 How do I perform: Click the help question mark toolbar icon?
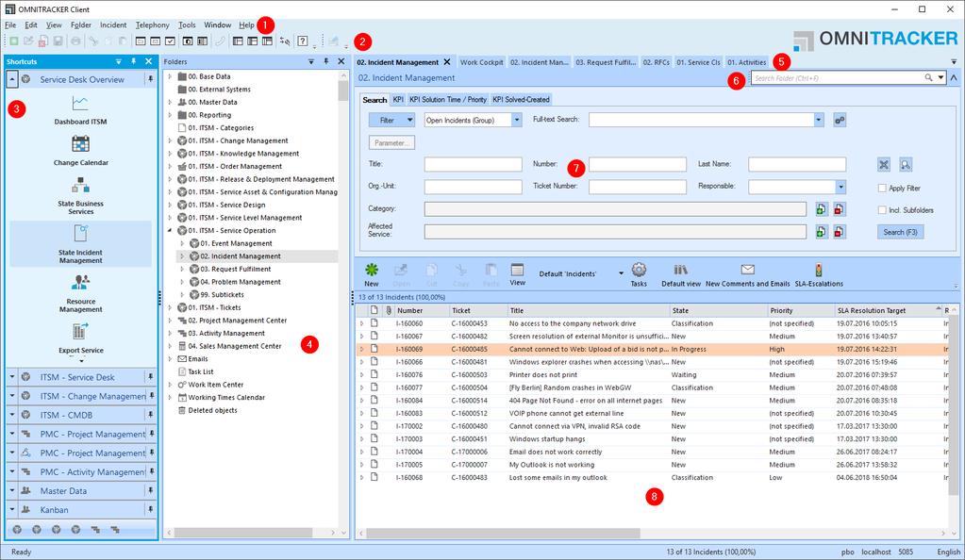pyautogui.click(x=303, y=41)
